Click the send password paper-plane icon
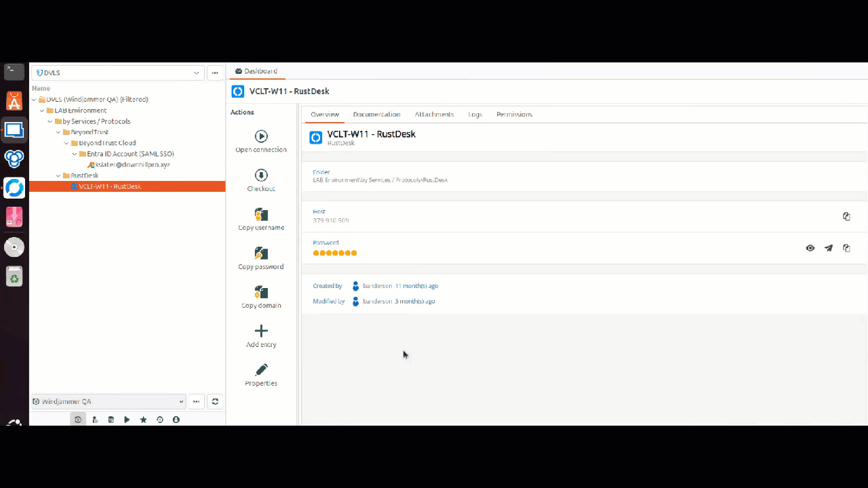Image resolution: width=868 pixels, height=488 pixels. point(828,248)
